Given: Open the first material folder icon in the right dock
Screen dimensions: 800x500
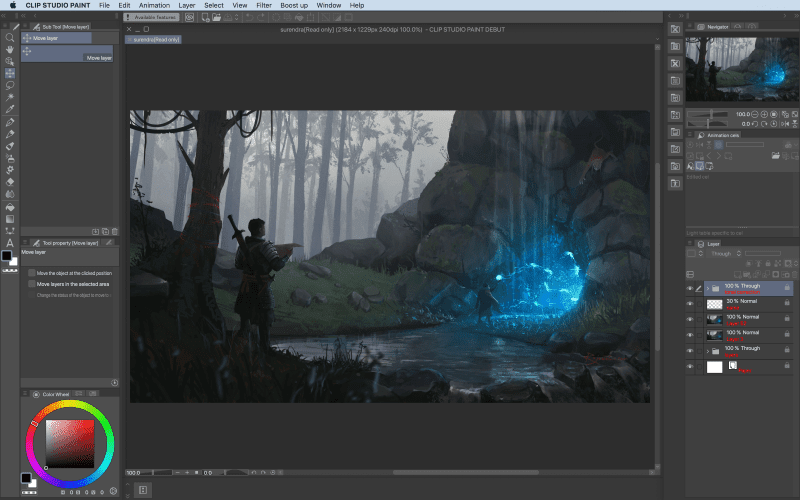Looking at the screenshot, I should [675, 29].
